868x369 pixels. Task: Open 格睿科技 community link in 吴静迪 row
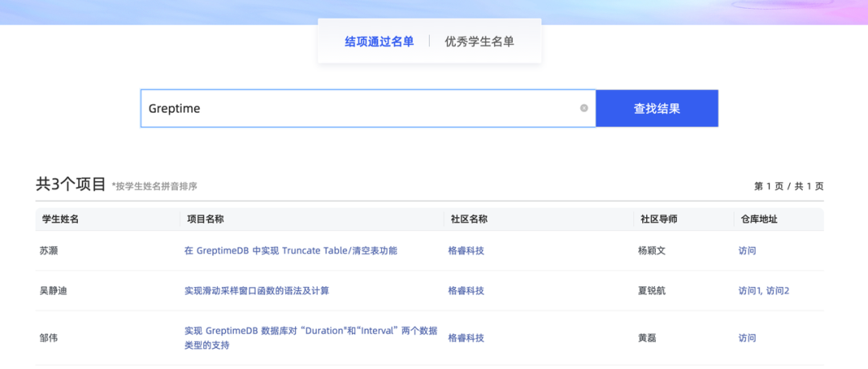(x=466, y=290)
